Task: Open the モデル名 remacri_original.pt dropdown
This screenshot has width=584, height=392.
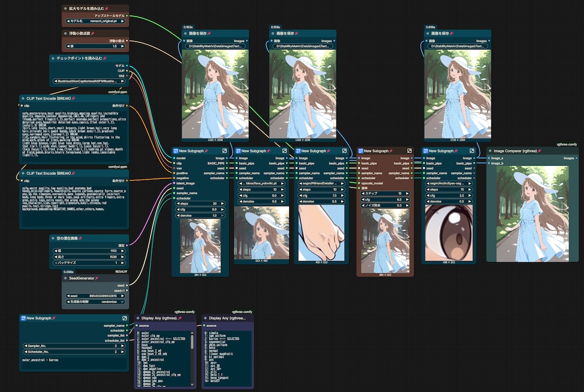Action: tap(95, 21)
